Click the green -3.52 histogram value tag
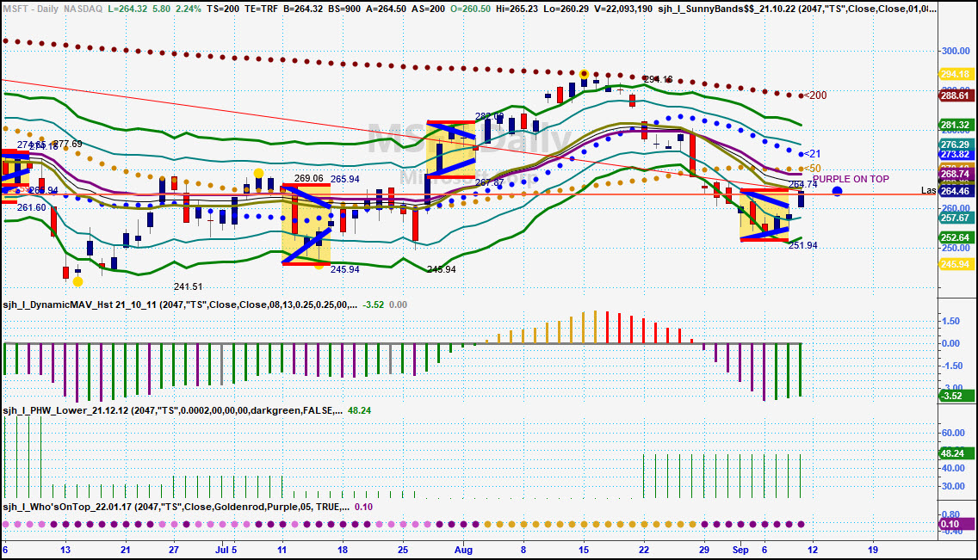The image size is (978, 560). 955,396
